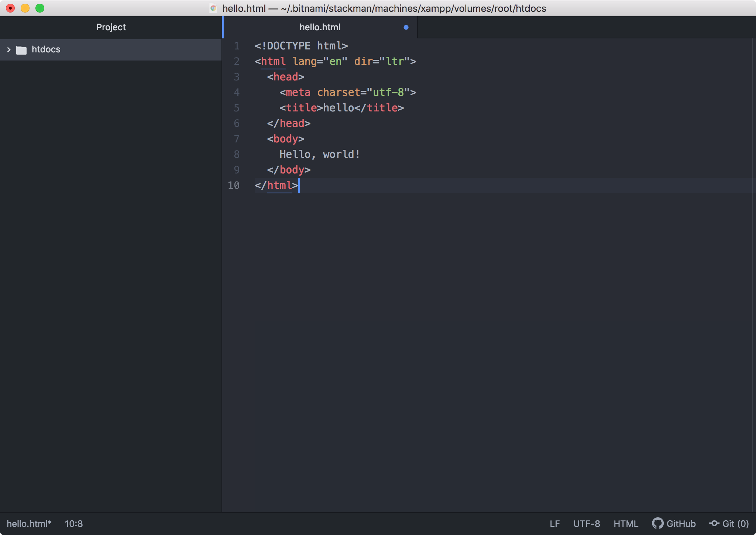Click line number 10 in the gutter
Screen dimensions: 756x535
(234, 185)
